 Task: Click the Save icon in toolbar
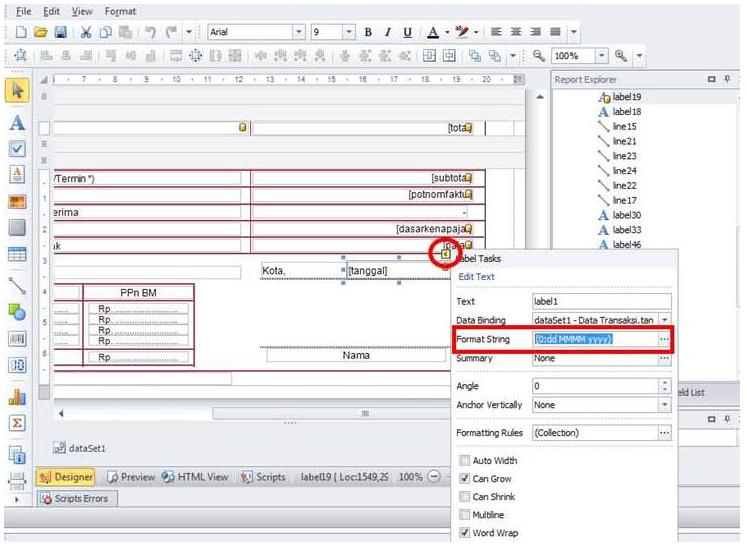61,32
